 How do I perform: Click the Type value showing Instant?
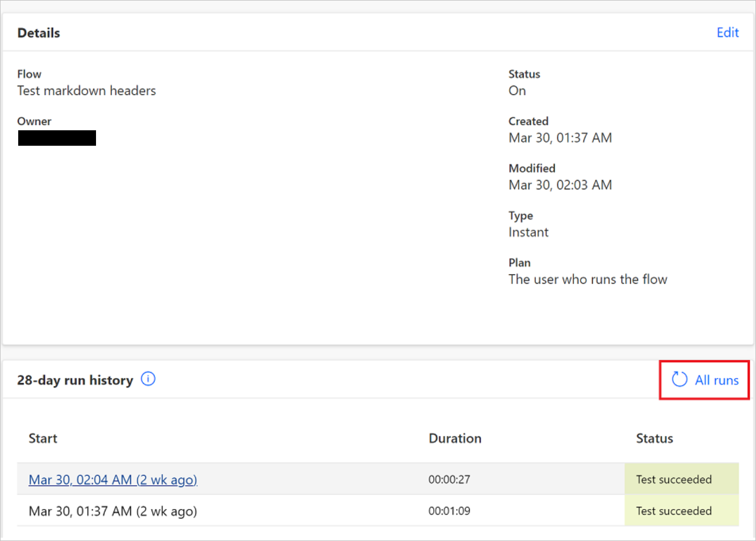pyautogui.click(x=528, y=232)
